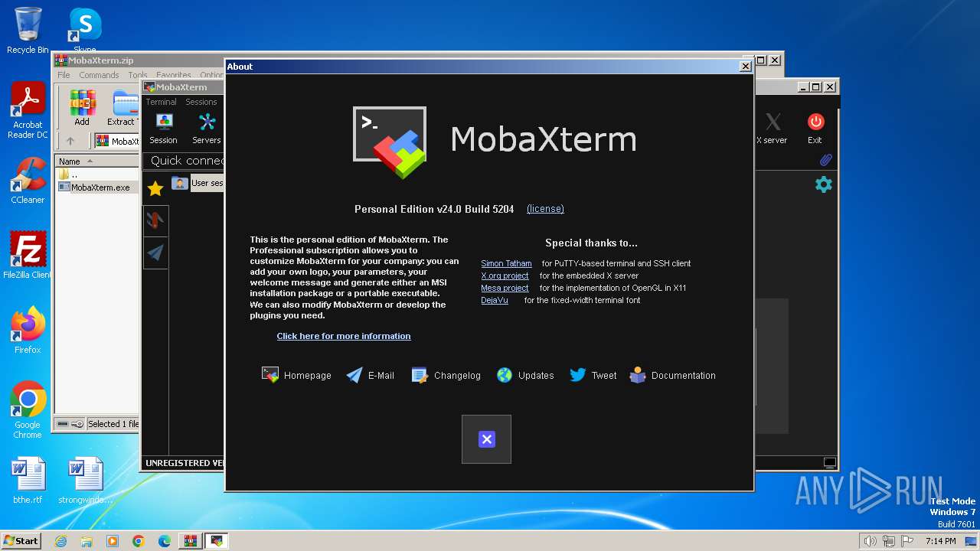The height and width of the screenshot is (551, 980).
Task: Open the X.org project link
Action: 505,275
